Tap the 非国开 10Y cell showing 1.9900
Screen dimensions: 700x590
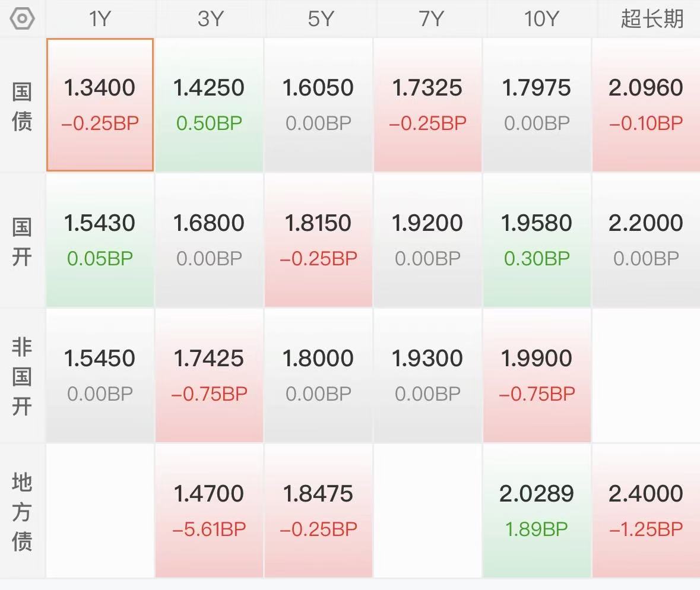(537, 376)
